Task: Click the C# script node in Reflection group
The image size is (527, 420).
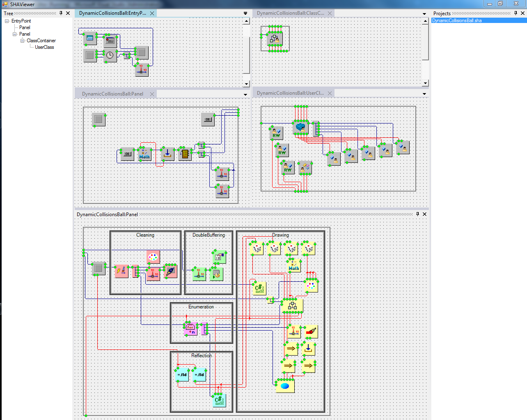Action: pos(219,400)
